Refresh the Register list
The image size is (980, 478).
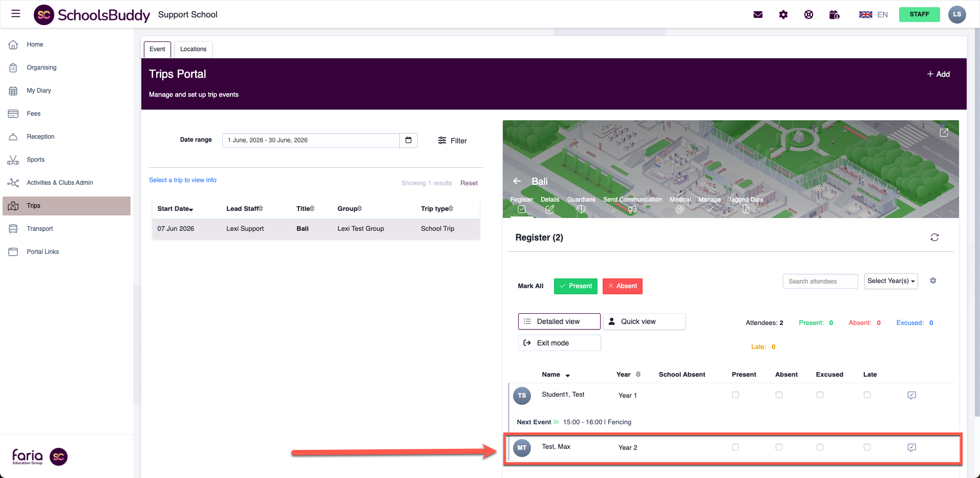(x=934, y=237)
